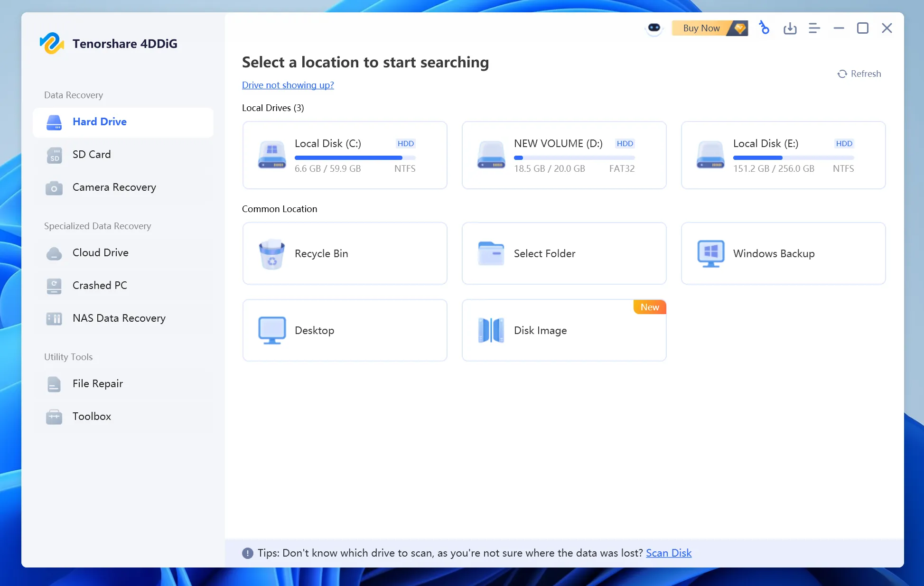Viewport: 924px width, 586px height.
Task: Click the Local Disk (C:) drive icon
Action: (272, 155)
